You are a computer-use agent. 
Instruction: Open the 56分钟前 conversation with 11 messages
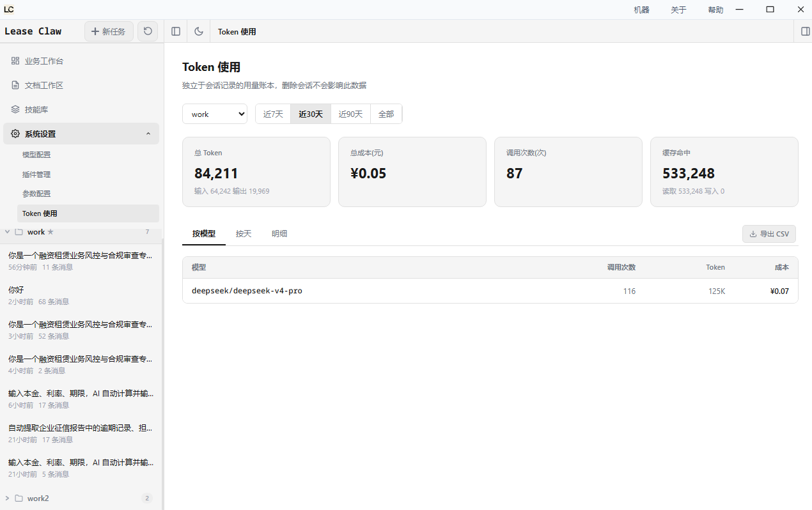point(81,261)
